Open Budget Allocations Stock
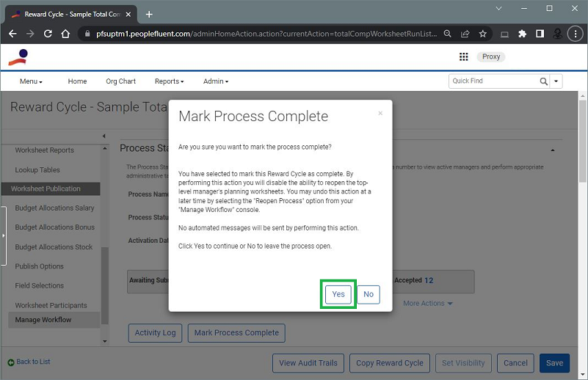This screenshot has height=380, width=588. click(54, 247)
